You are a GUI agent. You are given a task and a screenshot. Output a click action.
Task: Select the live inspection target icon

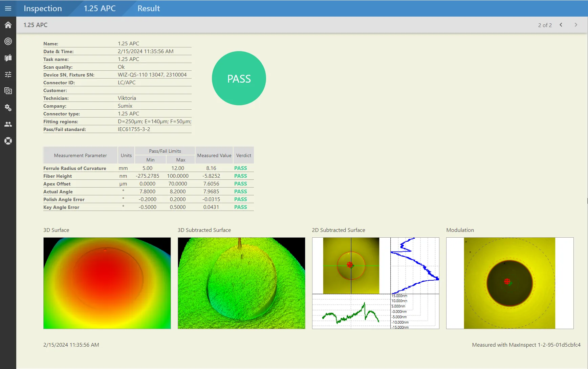[x=8, y=41]
